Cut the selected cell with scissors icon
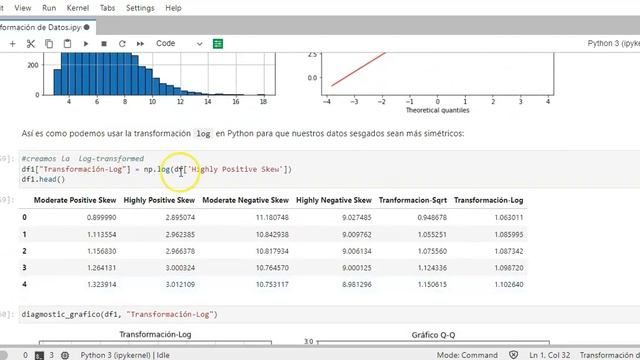Viewport: 640px width, 360px height. coord(31,44)
